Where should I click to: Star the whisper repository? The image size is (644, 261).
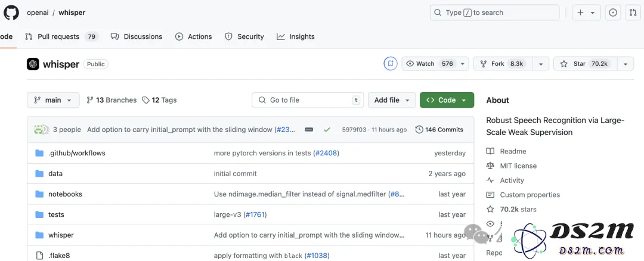586,64
